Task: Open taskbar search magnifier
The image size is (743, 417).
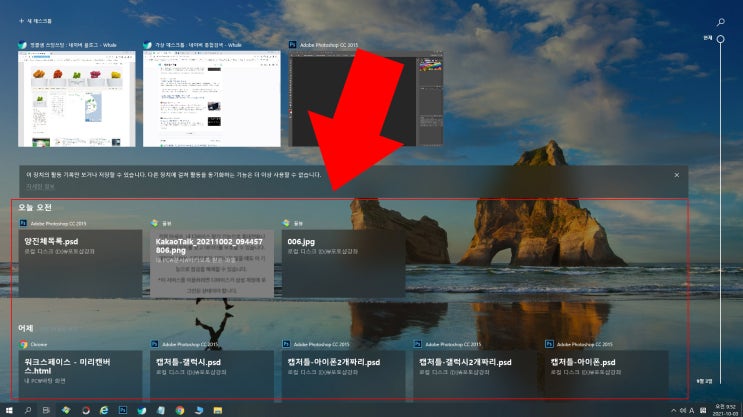Action: click(x=27, y=410)
